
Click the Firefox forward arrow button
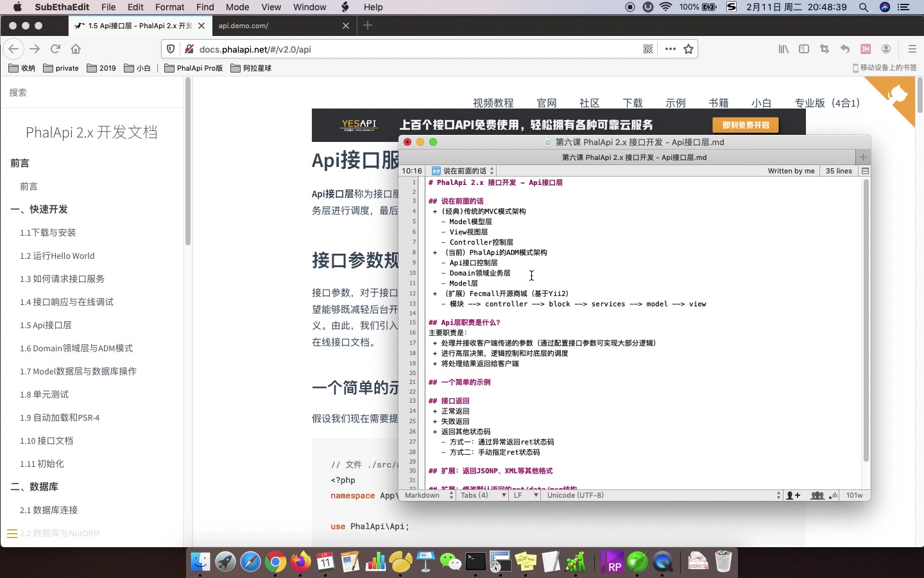[x=35, y=49]
